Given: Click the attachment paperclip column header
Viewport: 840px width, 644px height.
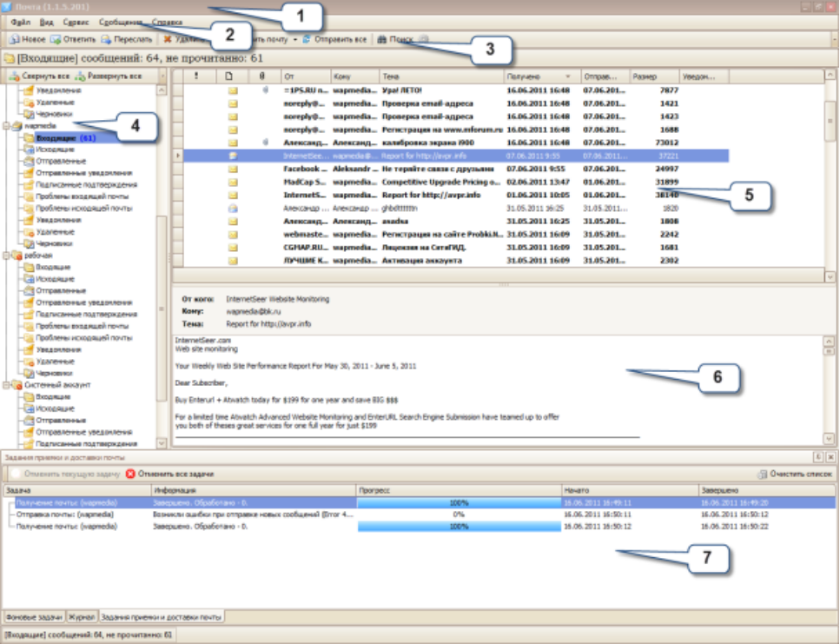Looking at the screenshot, I should [262, 76].
